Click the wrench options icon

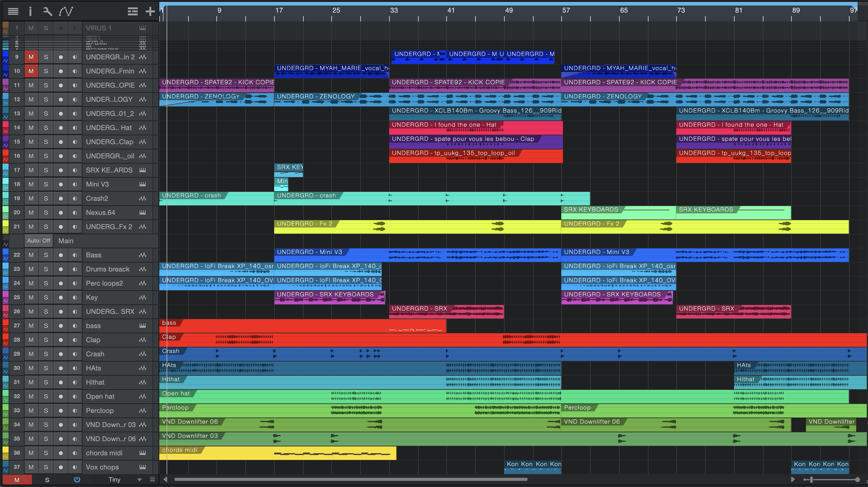coord(48,11)
